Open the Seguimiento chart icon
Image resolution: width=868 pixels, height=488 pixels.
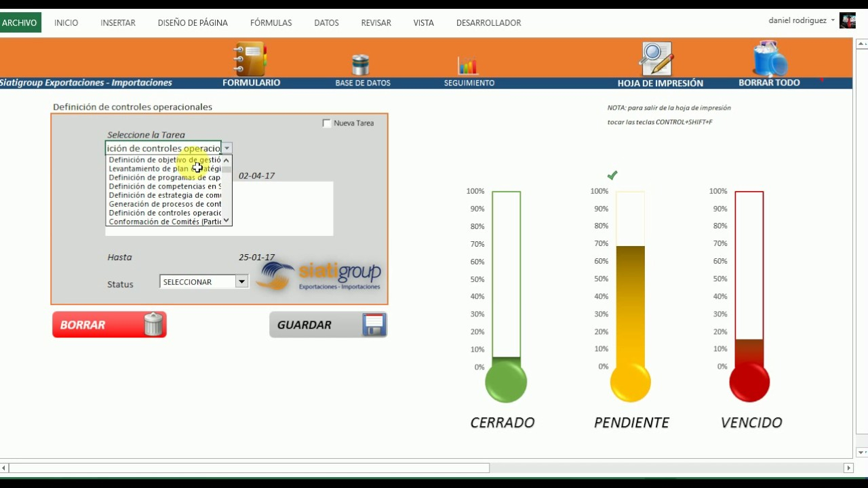pos(468,66)
